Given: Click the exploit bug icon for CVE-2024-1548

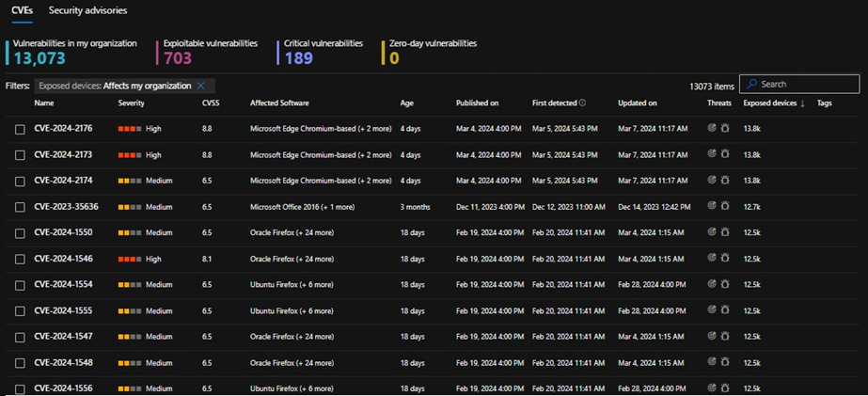Looking at the screenshot, I should 725,362.
